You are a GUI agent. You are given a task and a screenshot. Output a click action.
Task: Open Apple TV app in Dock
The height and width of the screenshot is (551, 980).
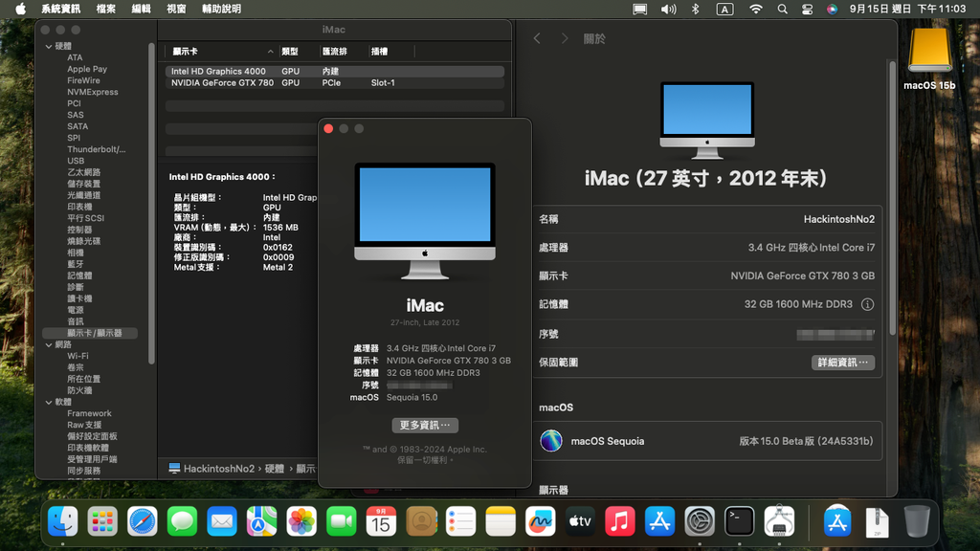point(580,521)
